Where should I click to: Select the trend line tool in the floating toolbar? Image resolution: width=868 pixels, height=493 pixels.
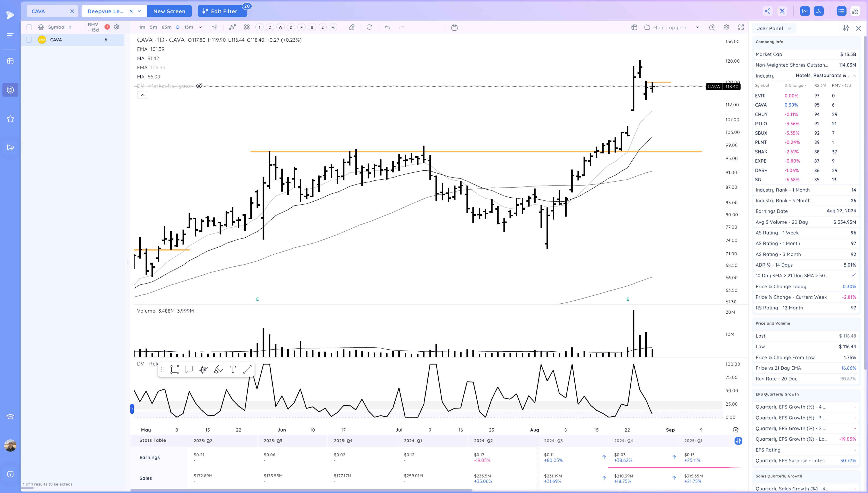click(x=247, y=369)
